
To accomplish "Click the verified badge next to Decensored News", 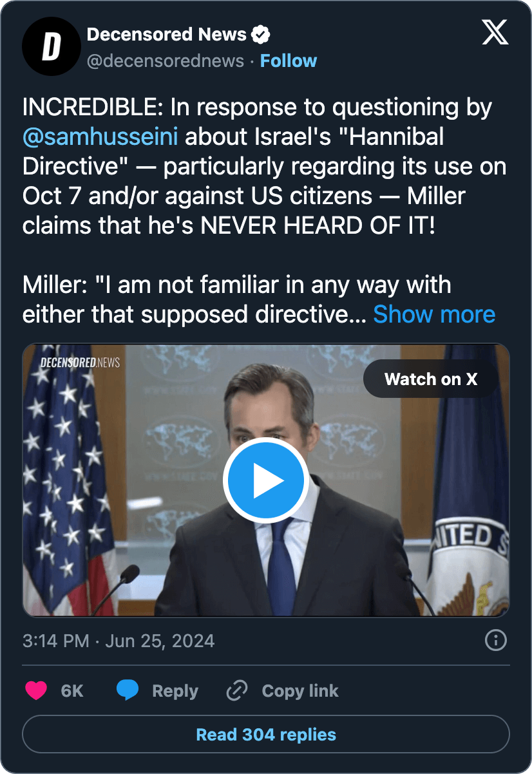I will coord(261,34).
